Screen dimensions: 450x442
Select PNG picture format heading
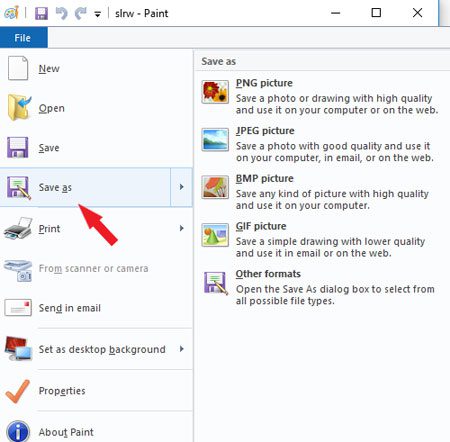264,83
